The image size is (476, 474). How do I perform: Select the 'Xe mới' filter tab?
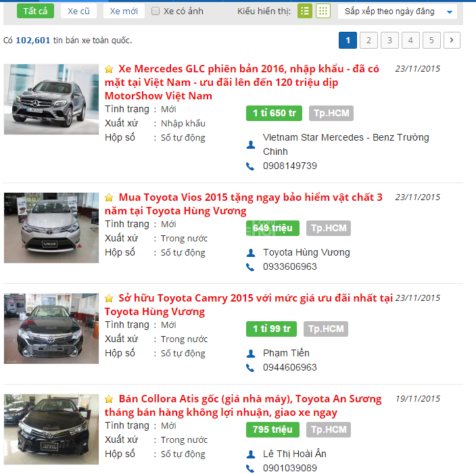point(124,11)
